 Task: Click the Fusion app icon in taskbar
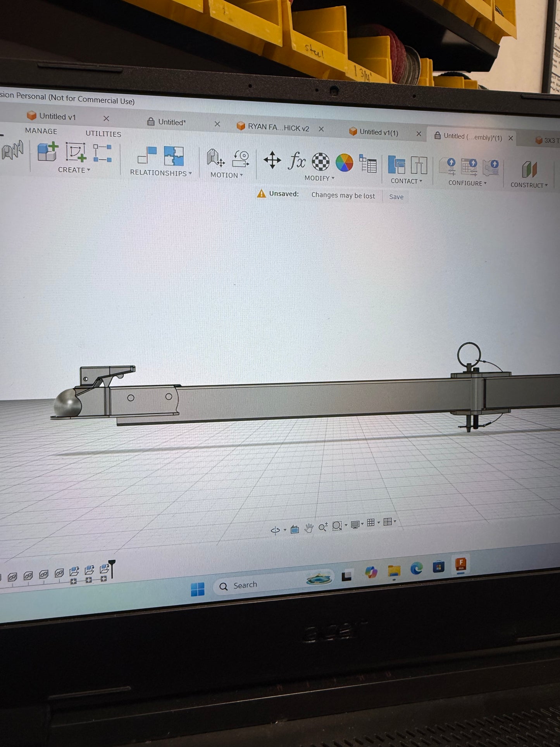pyautogui.click(x=461, y=564)
